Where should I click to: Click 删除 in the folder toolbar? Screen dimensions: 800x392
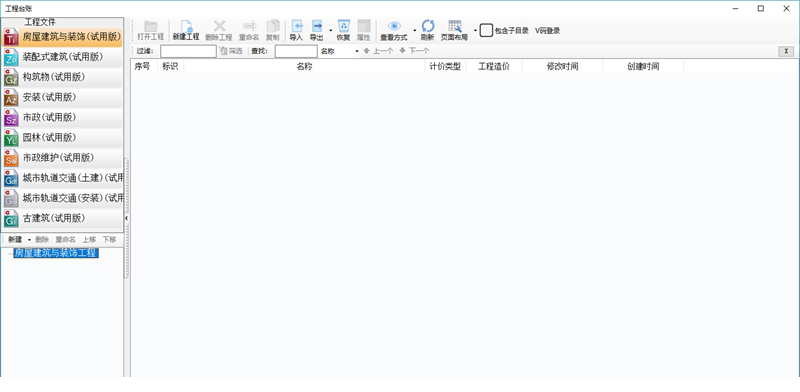coord(42,239)
